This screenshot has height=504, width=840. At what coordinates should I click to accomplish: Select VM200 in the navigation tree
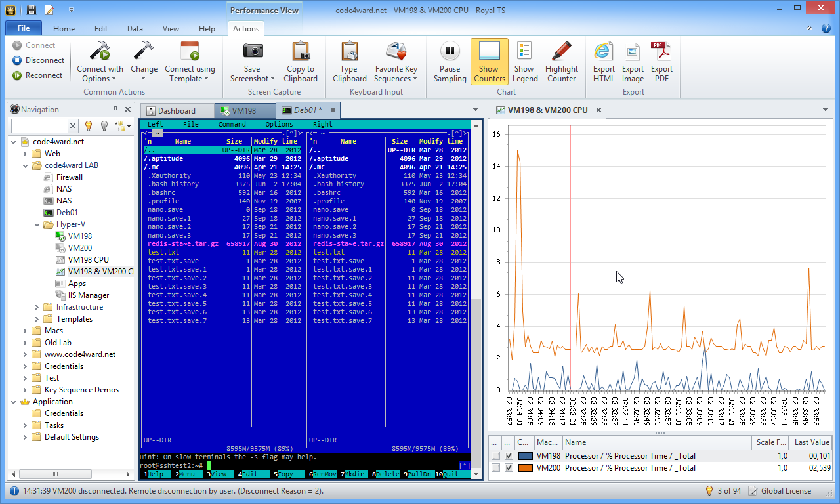(73, 248)
